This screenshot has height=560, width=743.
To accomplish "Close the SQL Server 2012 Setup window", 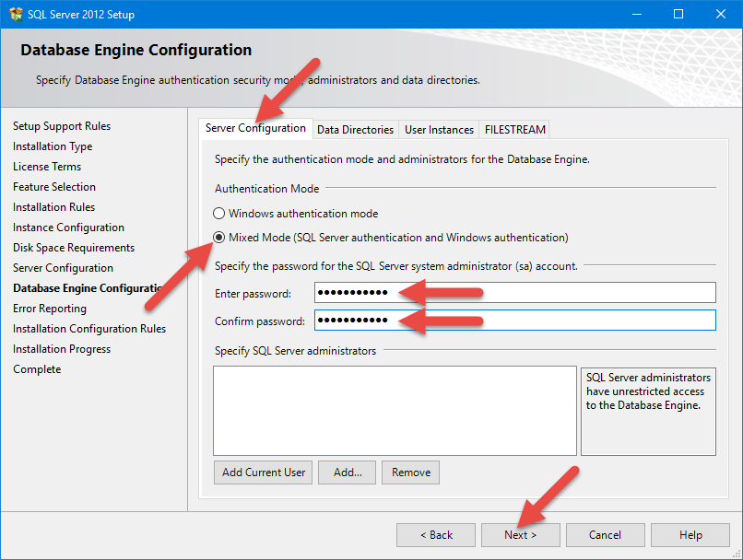I will pyautogui.click(x=721, y=14).
